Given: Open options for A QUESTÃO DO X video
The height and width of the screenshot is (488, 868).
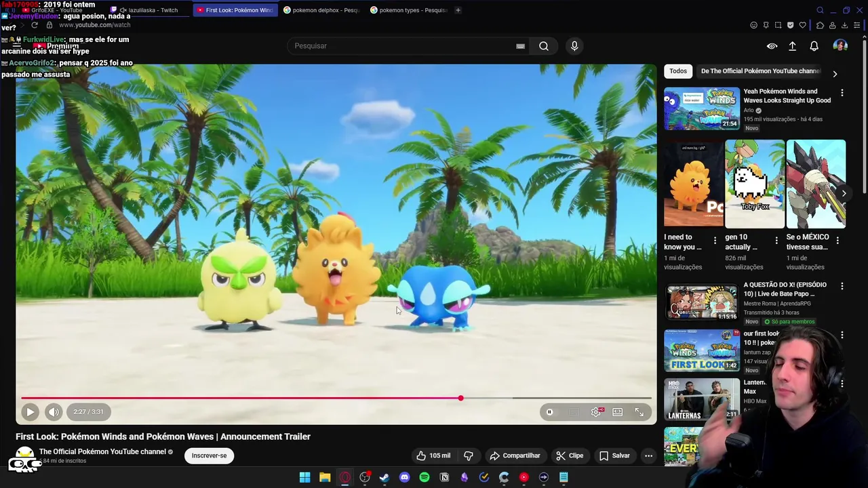Looking at the screenshot, I should point(842,287).
